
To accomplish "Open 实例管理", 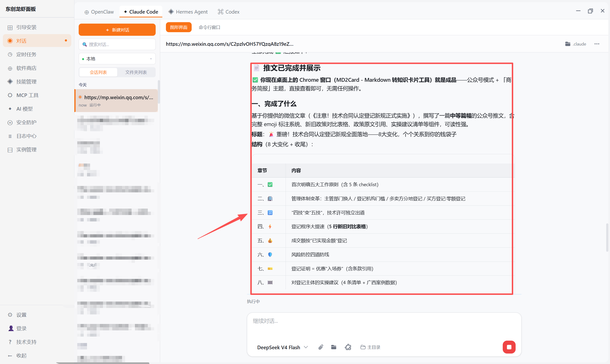I will coord(37,150).
